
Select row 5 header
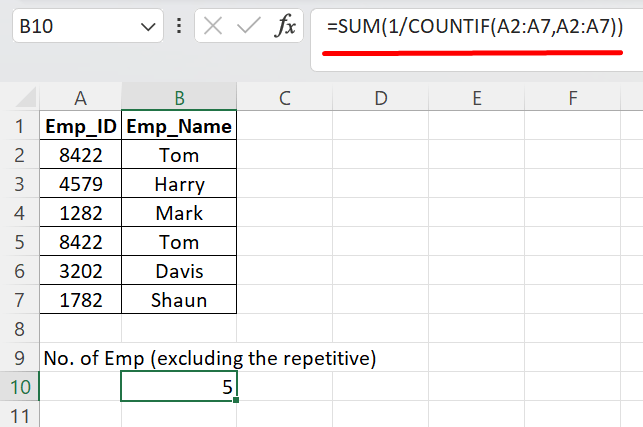tap(19, 242)
